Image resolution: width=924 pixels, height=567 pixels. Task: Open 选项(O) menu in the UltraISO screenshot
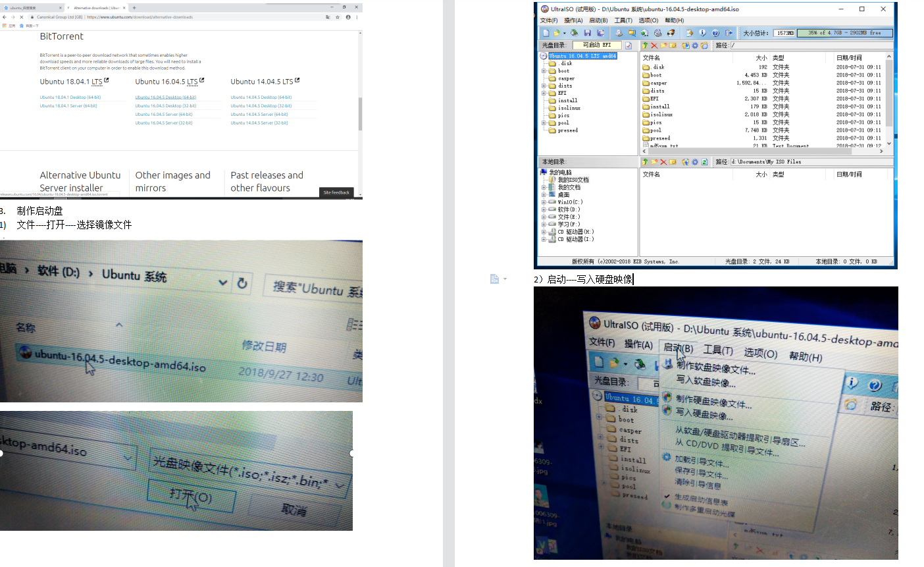click(x=648, y=20)
